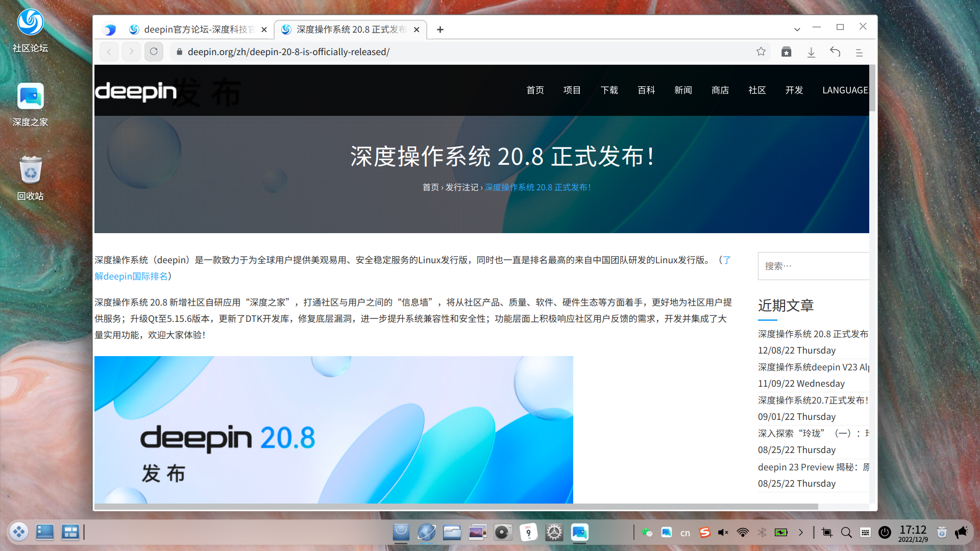Click the undo closed tab arrow icon
This screenshot has height=551, width=980.
pyautogui.click(x=835, y=52)
